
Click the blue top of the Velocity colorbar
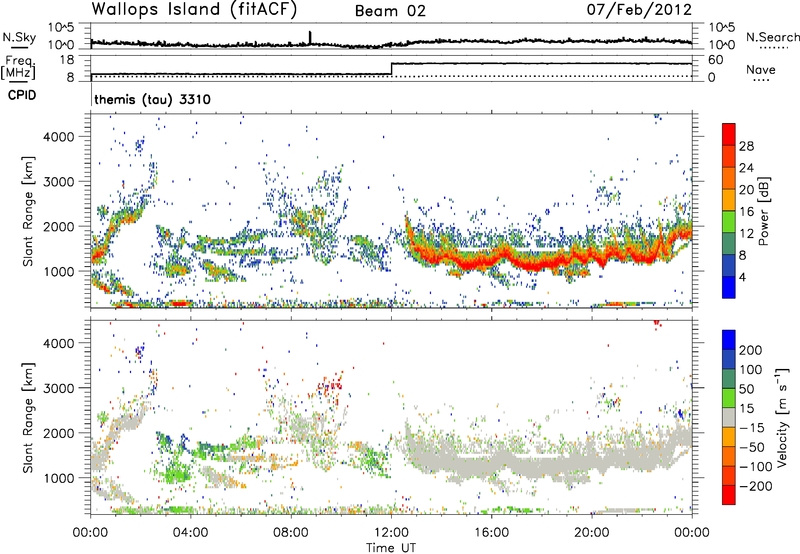pos(729,340)
